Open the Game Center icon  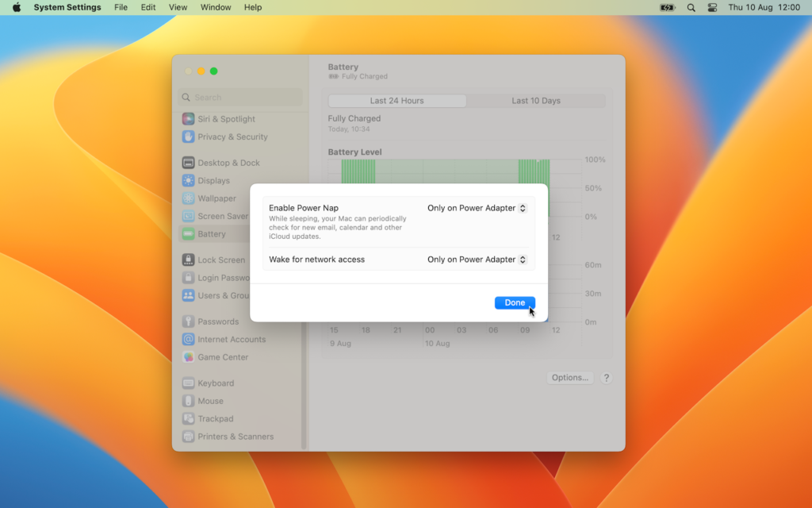188,357
